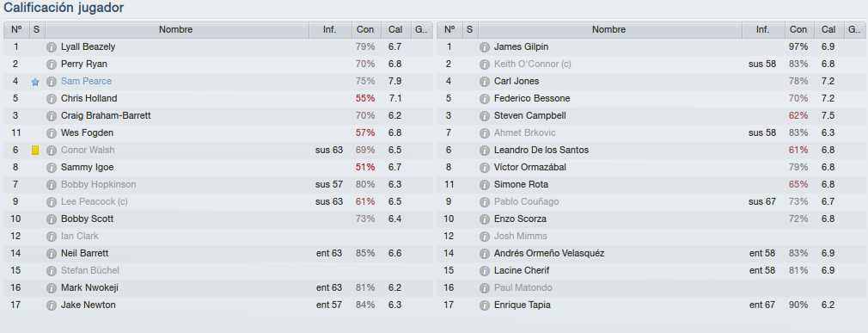Click info icon for Enrique Tapia
This screenshot has height=333, width=868.
[x=485, y=305]
